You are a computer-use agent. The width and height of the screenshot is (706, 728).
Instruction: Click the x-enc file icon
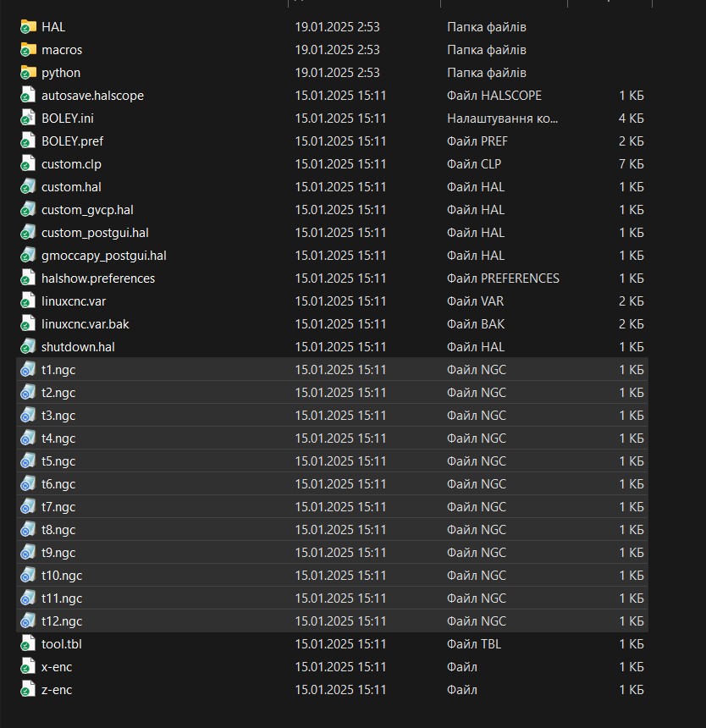click(x=28, y=667)
